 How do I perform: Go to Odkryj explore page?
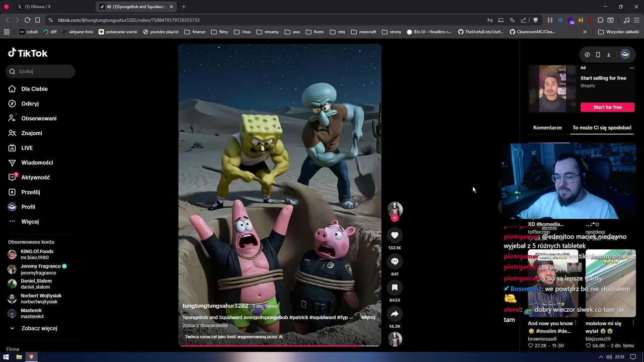pyautogui.click(x=30, y=104)
